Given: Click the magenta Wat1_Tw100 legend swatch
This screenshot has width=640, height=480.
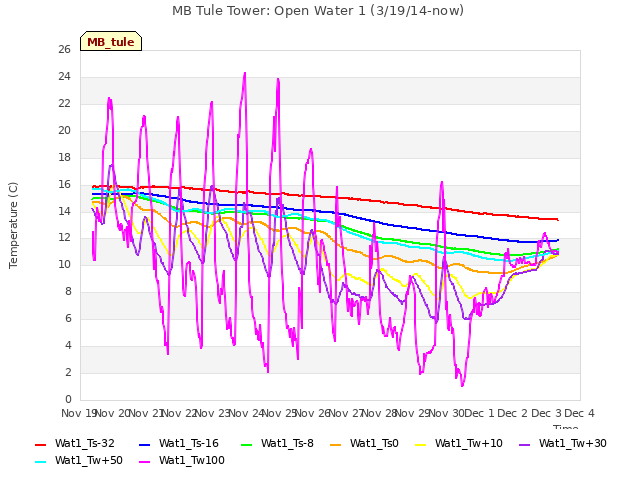Looking at the screenshot, I should point(145,462).
